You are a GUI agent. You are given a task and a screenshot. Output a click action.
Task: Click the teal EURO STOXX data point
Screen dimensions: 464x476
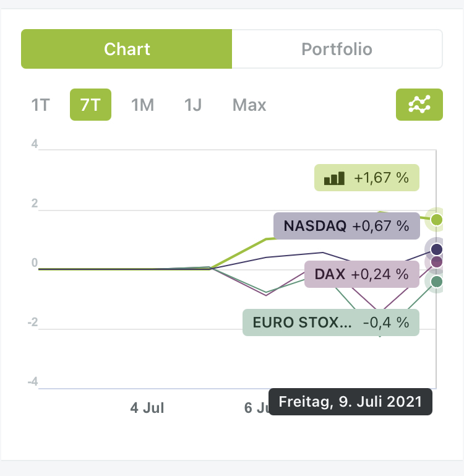click(x=437, y=282)
